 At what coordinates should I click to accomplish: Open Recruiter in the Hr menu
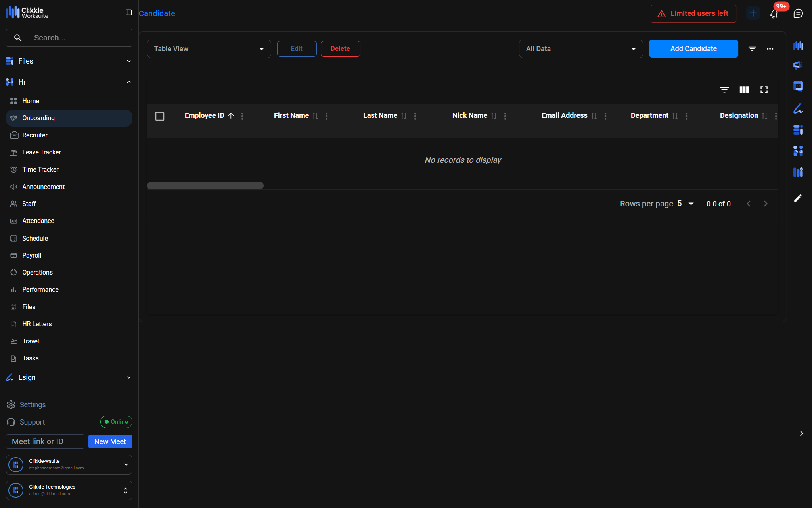(x=35, y=135)
